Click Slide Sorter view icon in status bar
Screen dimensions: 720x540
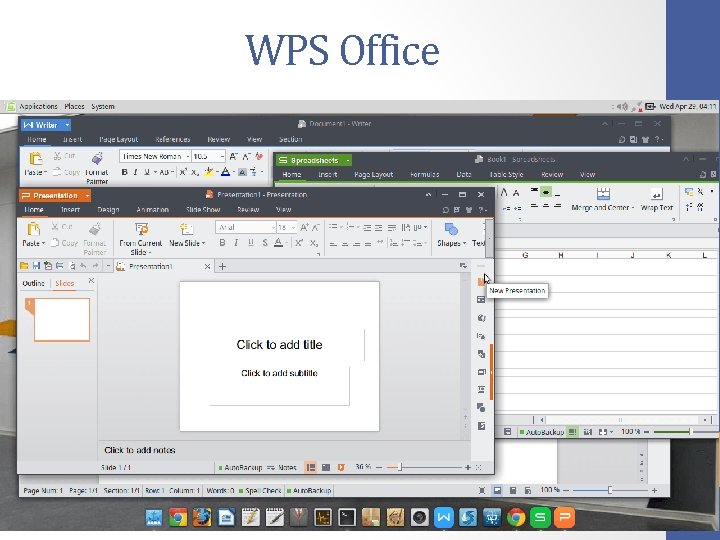click(326, 467)
